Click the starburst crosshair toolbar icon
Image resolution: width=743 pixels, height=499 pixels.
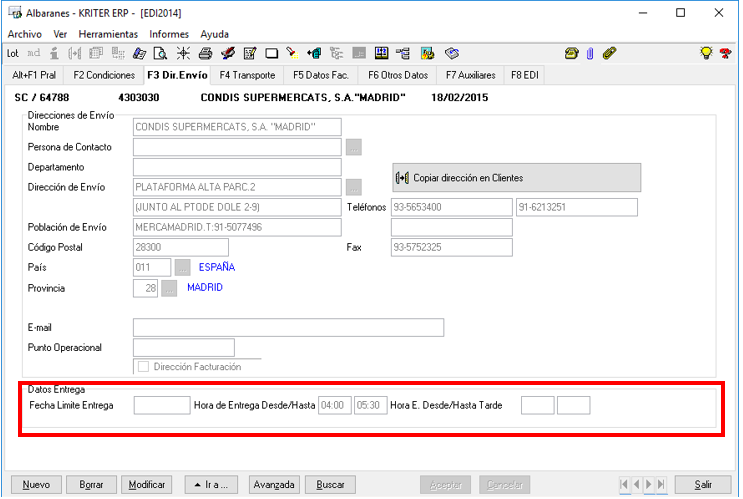183,54
